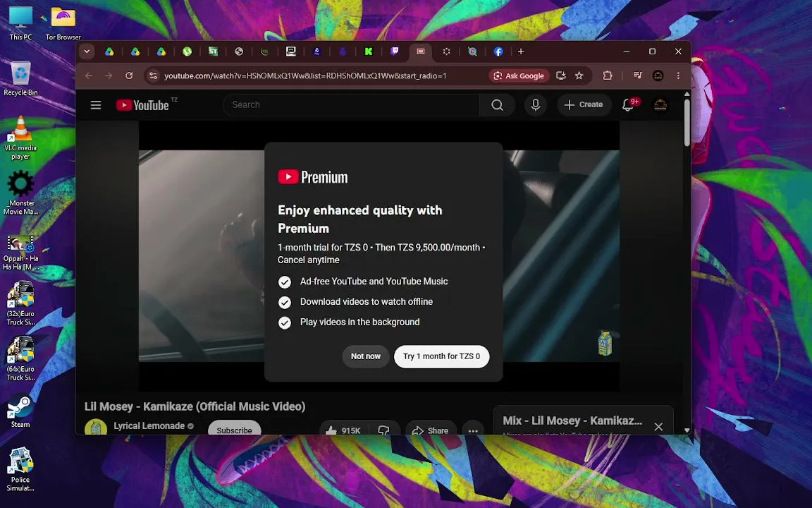Select the This PC desktop icon
The height and width of the screenshot is (508, 812).
(20, 23)
